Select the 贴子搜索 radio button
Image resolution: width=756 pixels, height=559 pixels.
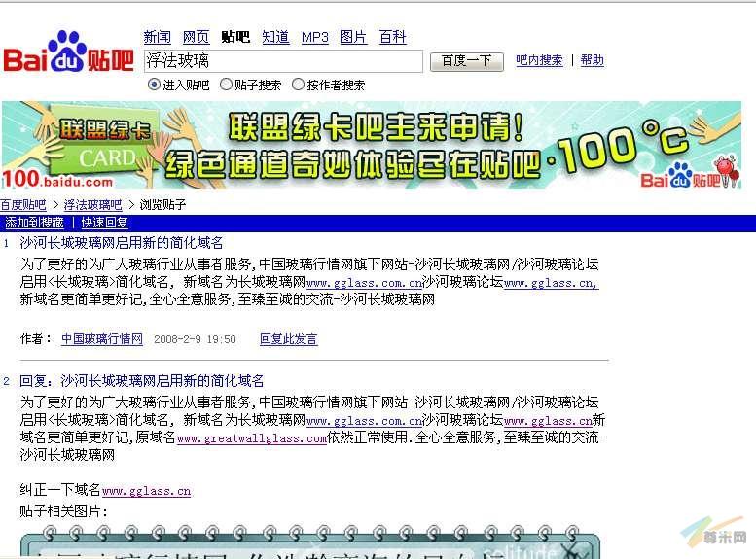[226, 85]
